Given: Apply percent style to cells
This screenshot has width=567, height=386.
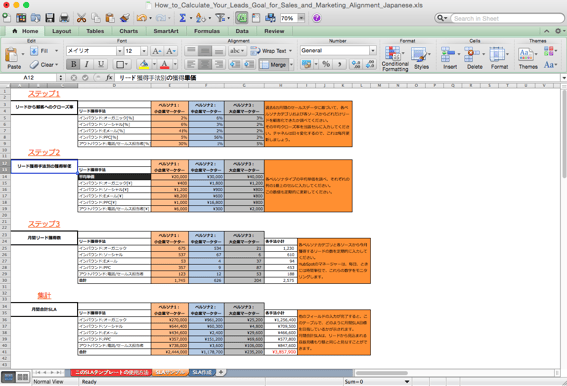Looking at the screenshot, I should click(x=326, y=64).
